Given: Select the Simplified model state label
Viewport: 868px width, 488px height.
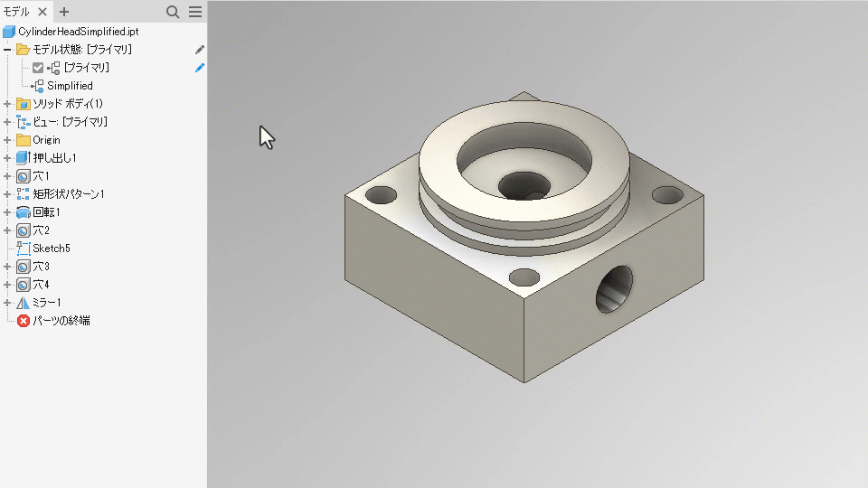Looking at the screenshot, I should tap(70, 86).
